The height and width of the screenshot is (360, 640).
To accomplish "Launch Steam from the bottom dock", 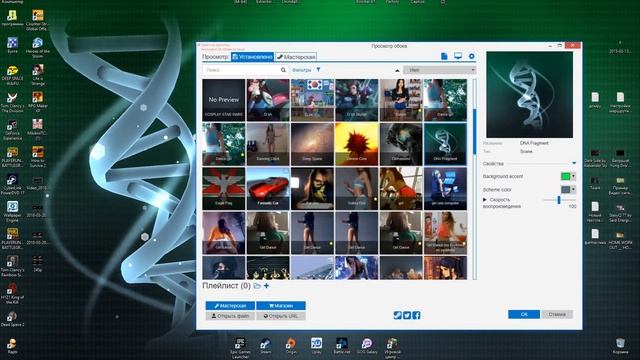I will [266, 345].
